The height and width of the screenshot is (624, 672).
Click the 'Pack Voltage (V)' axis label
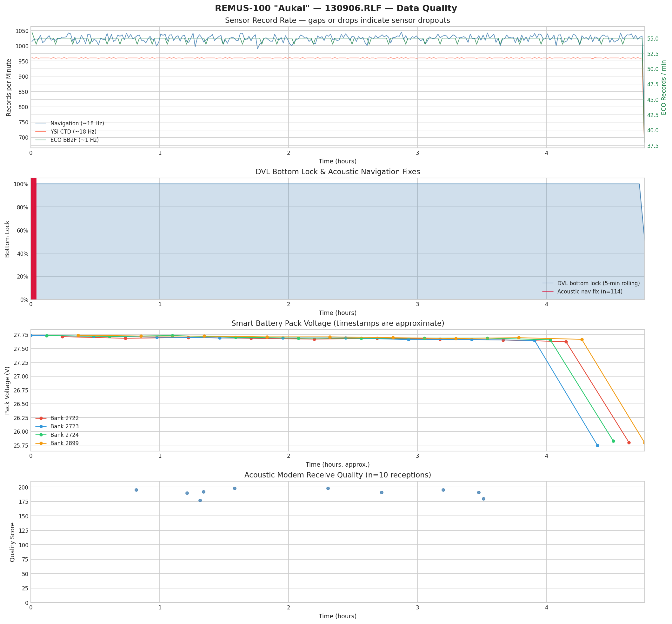click(x=7, y=390)
